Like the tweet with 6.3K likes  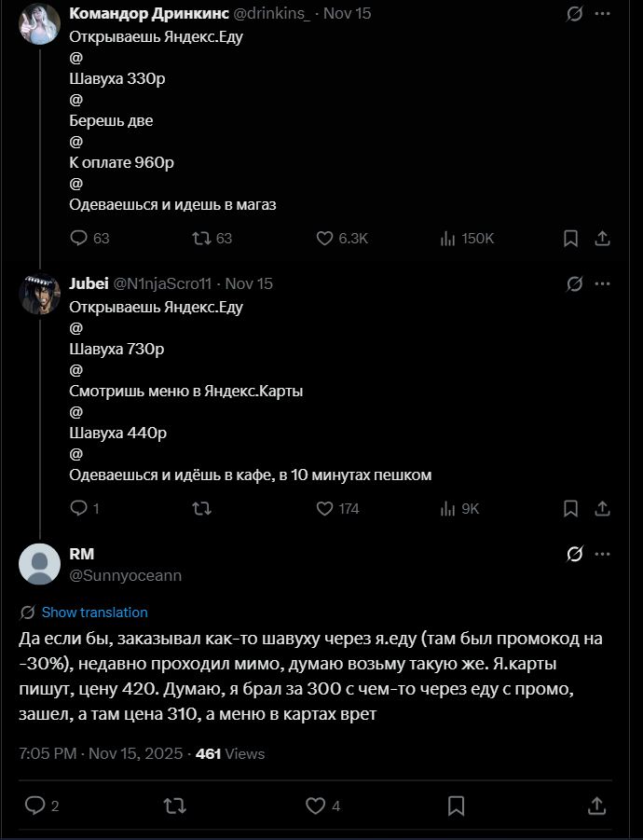[x=324, y=239]
